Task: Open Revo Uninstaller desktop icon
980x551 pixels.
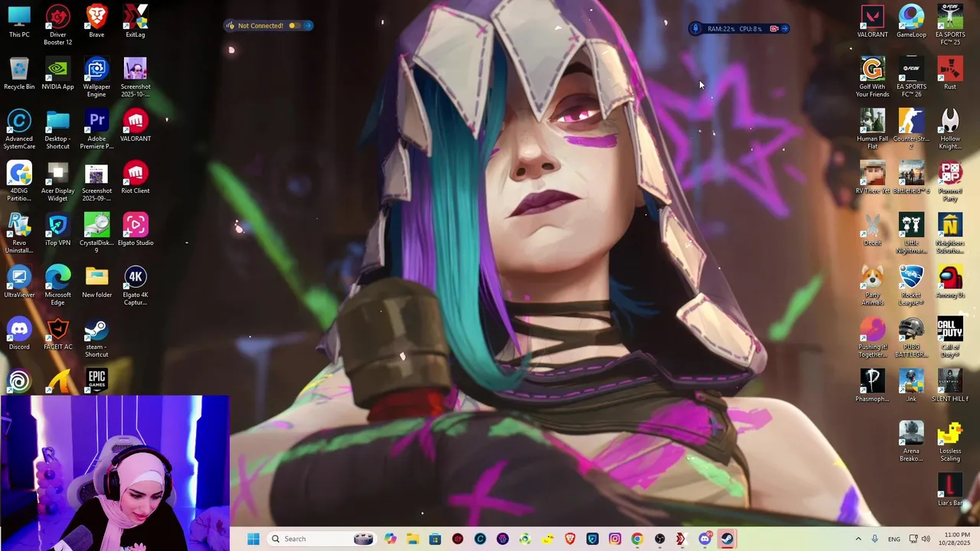Action: 19,233
